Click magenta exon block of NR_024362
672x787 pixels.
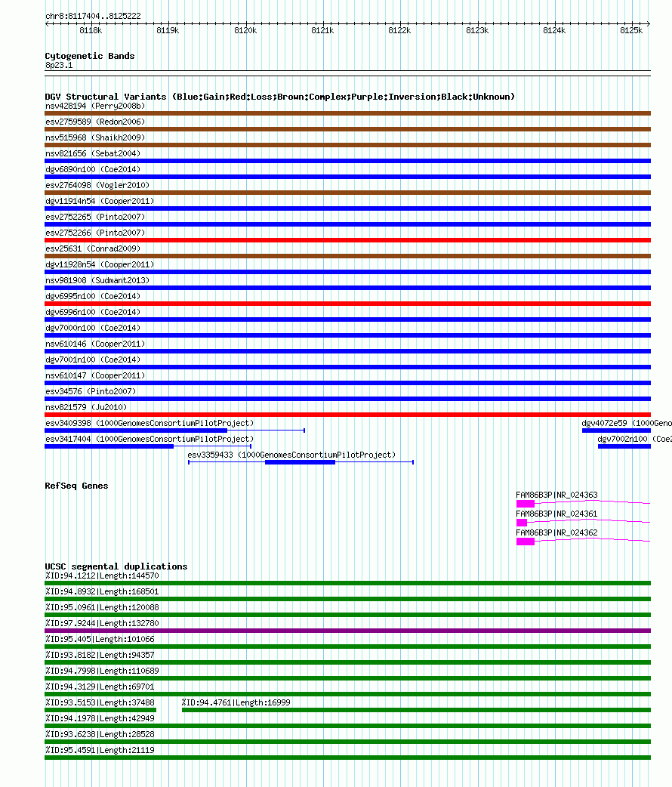click(526, 542)
